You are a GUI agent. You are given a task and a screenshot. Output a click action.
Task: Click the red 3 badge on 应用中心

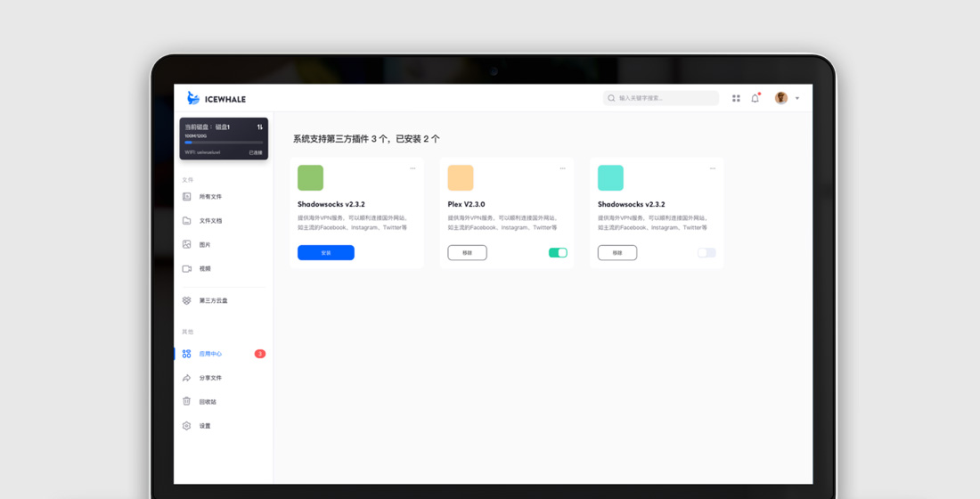point(260,354)
